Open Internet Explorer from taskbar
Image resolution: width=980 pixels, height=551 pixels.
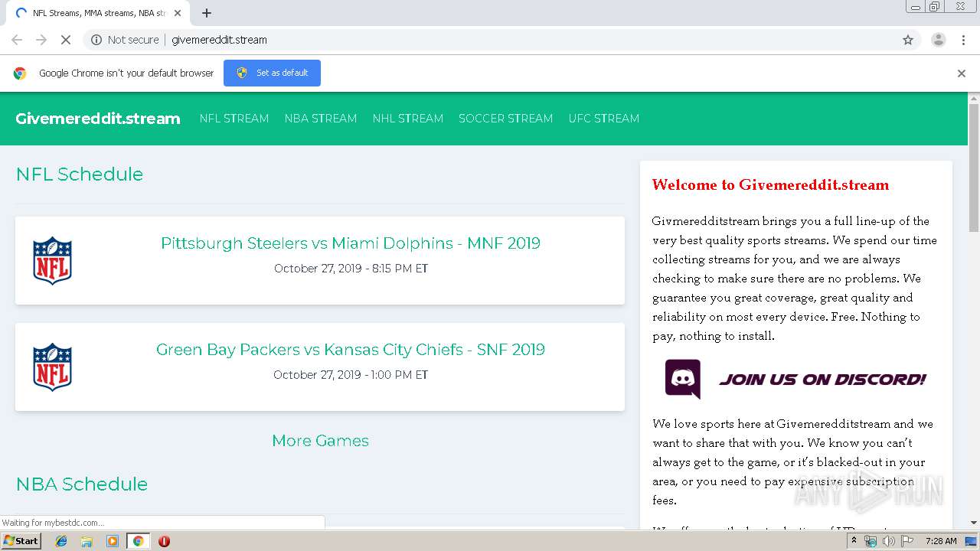coord(61,541)
